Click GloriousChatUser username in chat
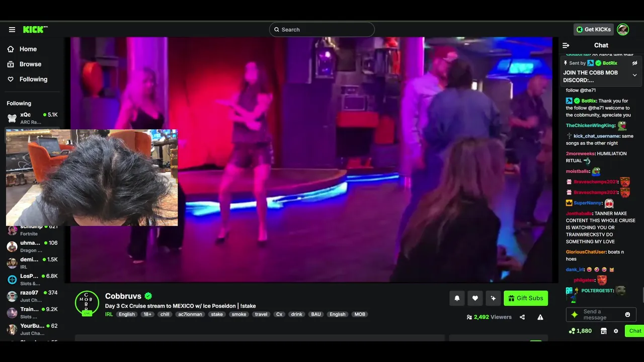644x362 pixels. (x=586, y=252)
